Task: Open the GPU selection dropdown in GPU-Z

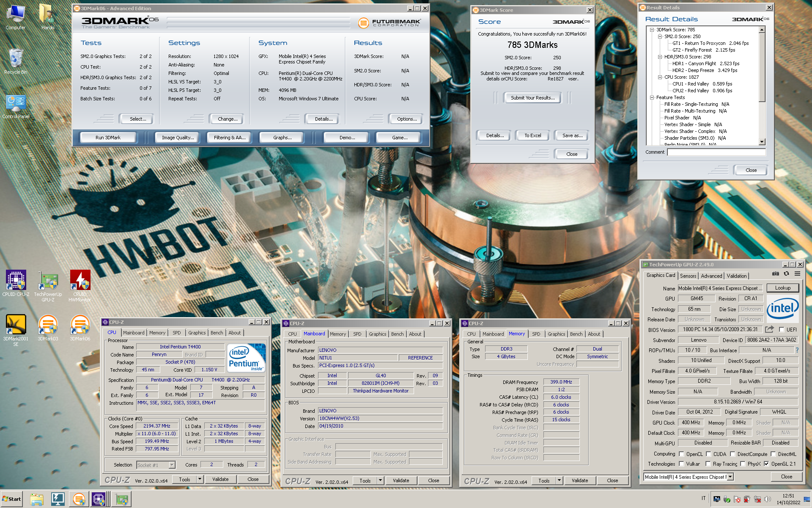Action: (x=730, y=477)
